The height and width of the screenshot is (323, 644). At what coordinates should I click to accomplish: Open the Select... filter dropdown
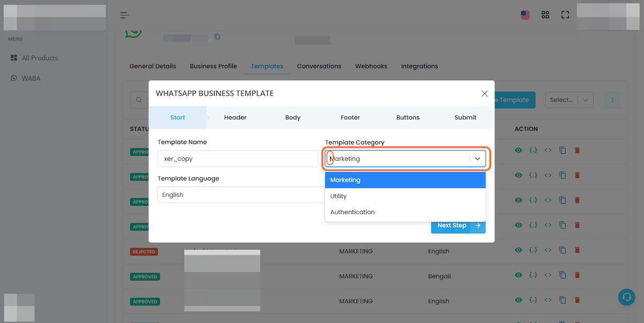(569, 99)
